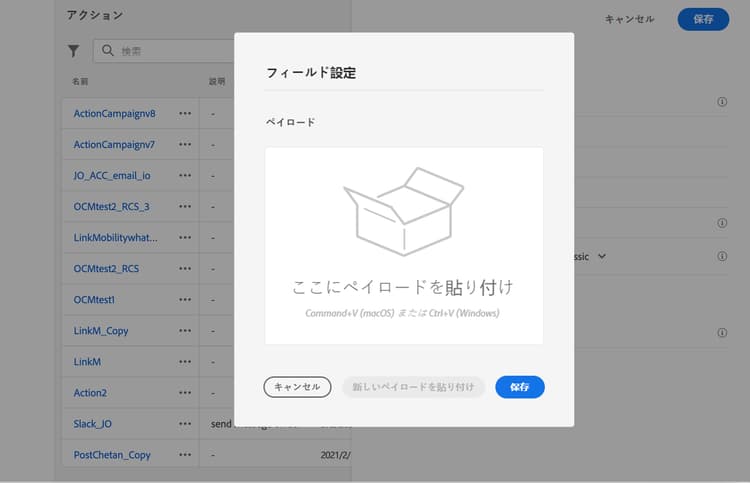Screen dimensions: 750x483
Task: Open the LinkM action
Action: coord(87,362)
